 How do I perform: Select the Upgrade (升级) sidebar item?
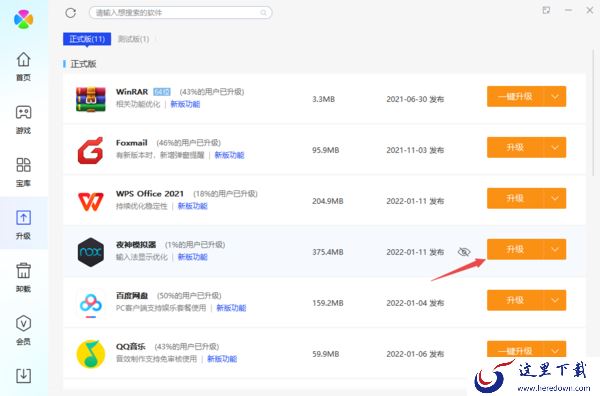click(x=23, y=224)
